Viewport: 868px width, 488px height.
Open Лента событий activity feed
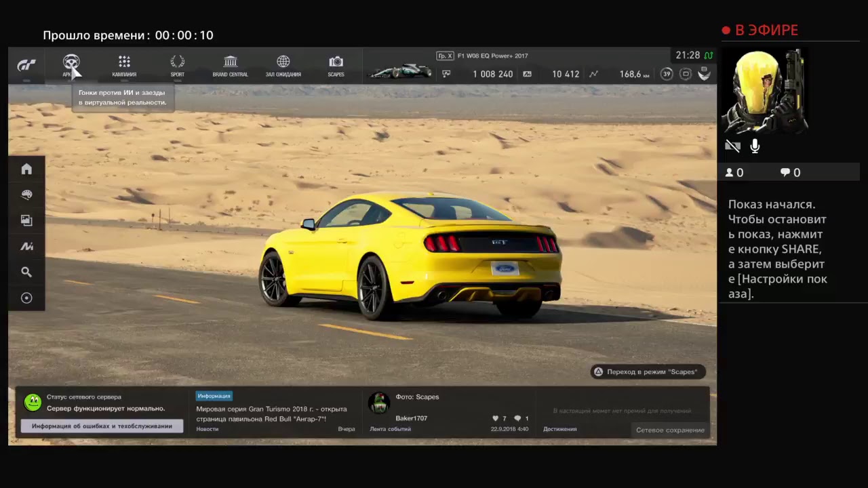tap(390, 429)
